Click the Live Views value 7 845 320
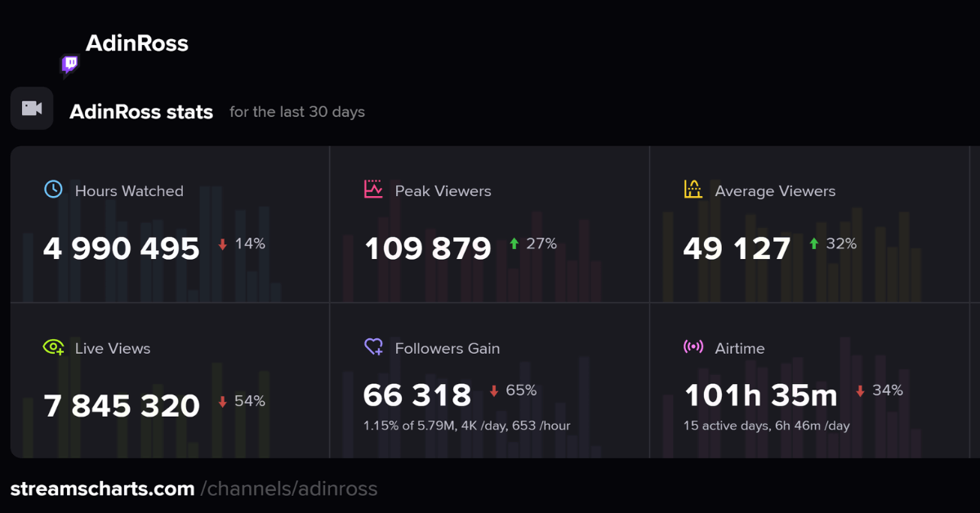Image resolution: width=980 pixels, height=513 pixels. pos(122,406)
